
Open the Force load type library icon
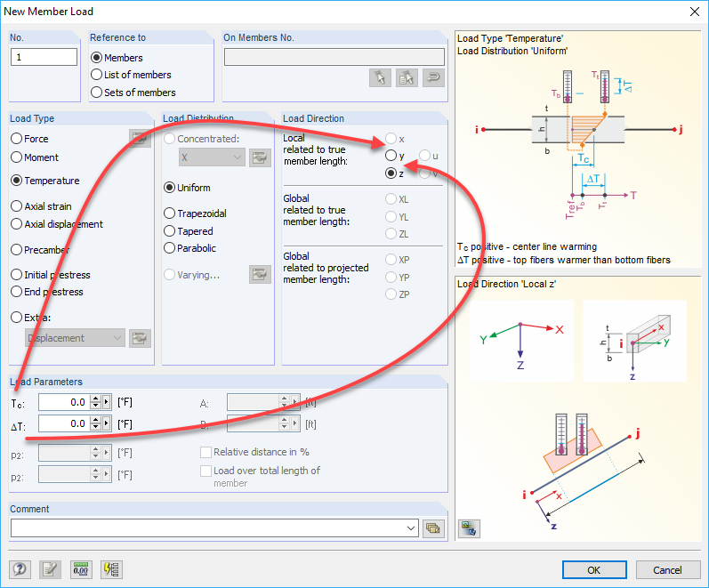pyautogui.click(x=140, y=139)
